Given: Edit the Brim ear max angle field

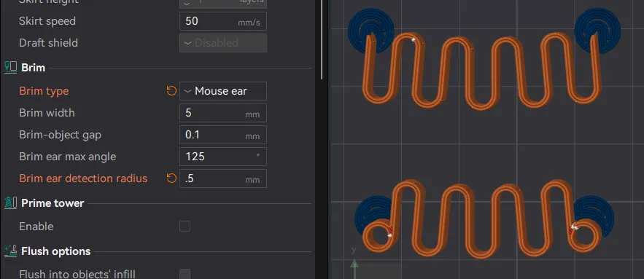Looking at the screenshot, I should point(223,157).
